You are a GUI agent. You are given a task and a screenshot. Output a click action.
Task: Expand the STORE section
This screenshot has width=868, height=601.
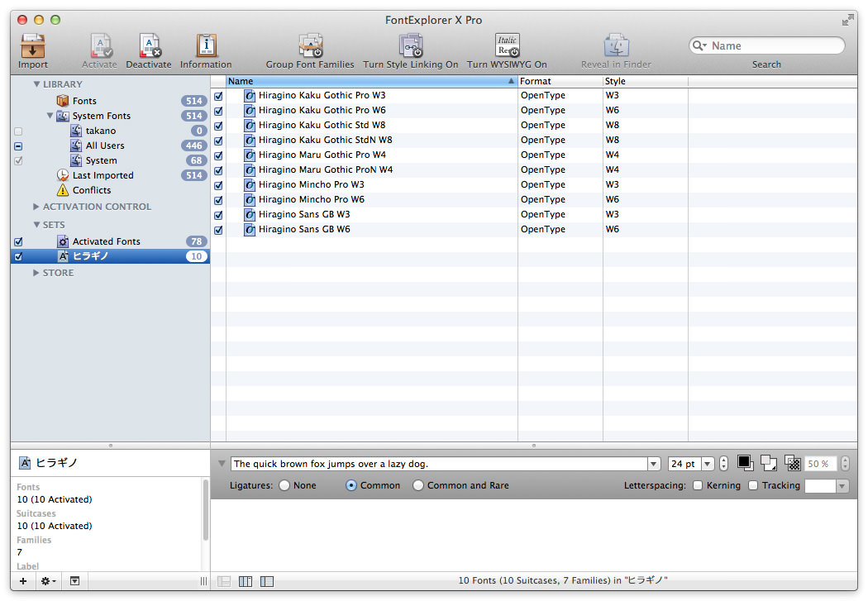(x=36, y=273)
